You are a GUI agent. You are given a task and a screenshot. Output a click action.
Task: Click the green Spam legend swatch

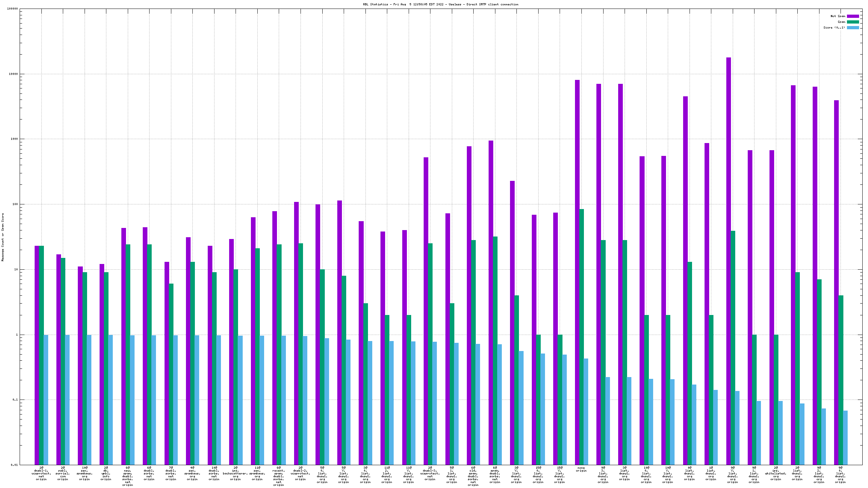pyautogui.click(x=853, y=22)
